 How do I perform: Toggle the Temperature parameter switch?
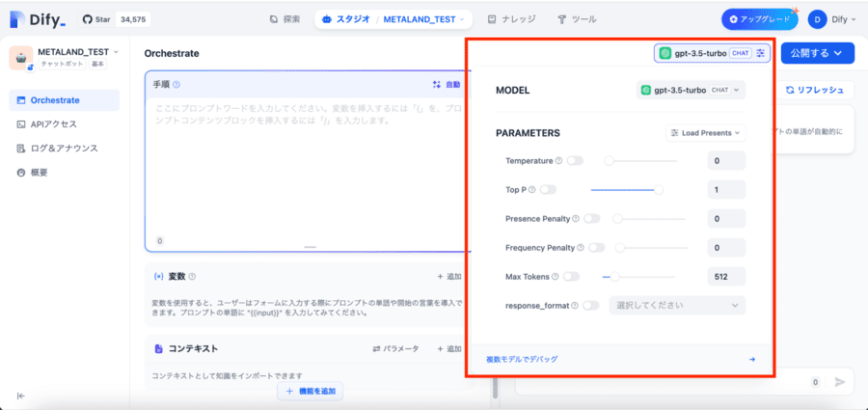point(575,161)
